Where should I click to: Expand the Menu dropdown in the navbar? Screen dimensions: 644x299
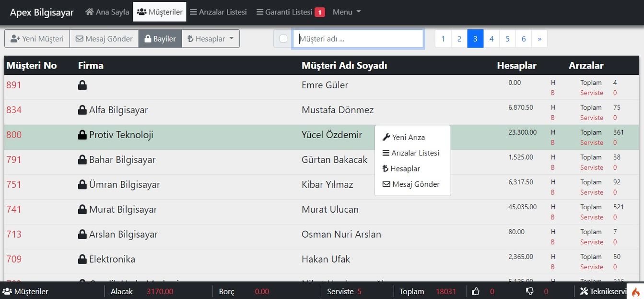coord(347,12)
